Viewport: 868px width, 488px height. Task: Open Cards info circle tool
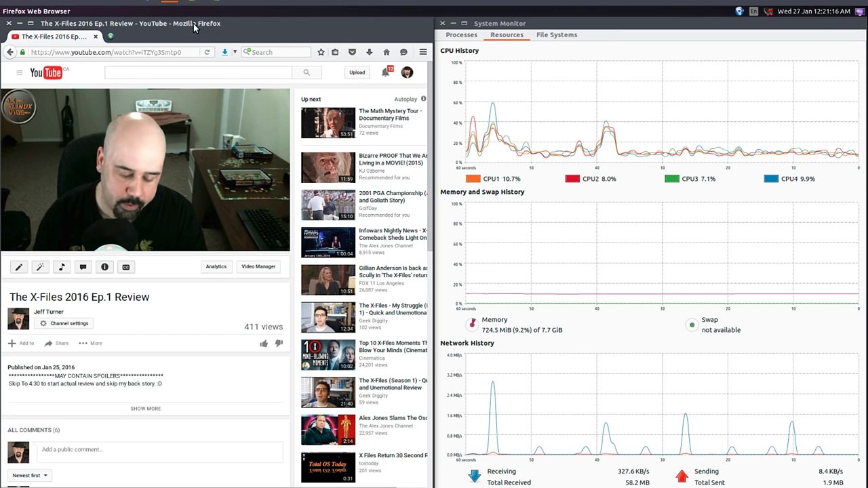[104, 267]
